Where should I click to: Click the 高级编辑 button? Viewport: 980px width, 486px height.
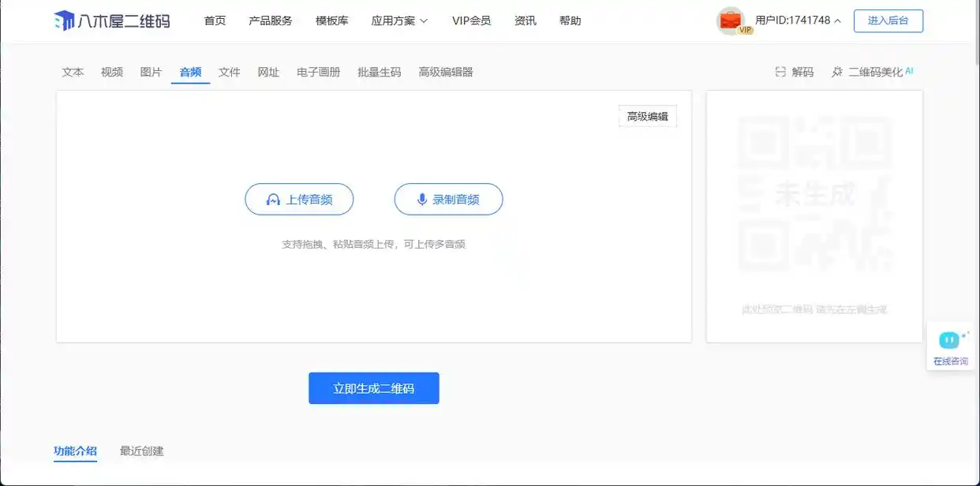pos(648,117)
